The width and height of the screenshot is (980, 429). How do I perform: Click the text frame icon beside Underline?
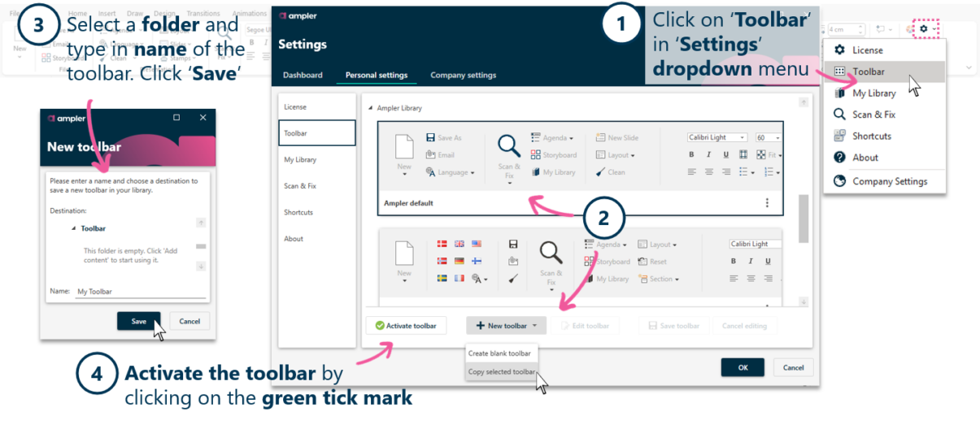(x=743, y=154)
